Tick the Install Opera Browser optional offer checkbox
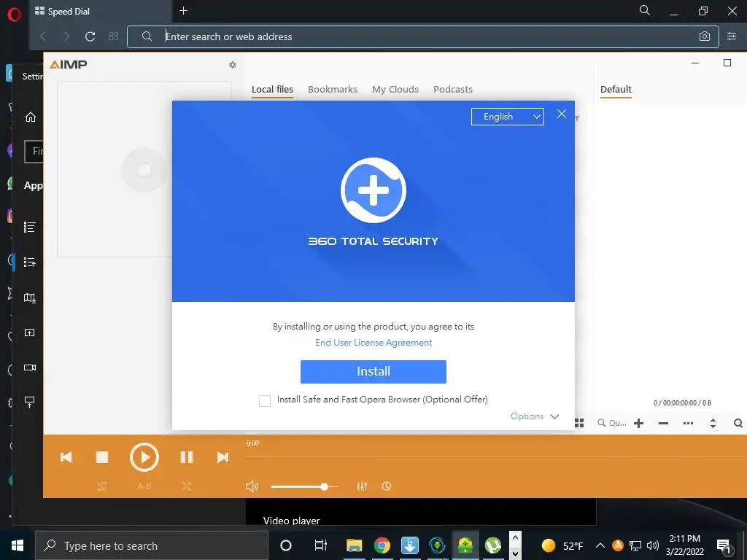 pos(265,400)
